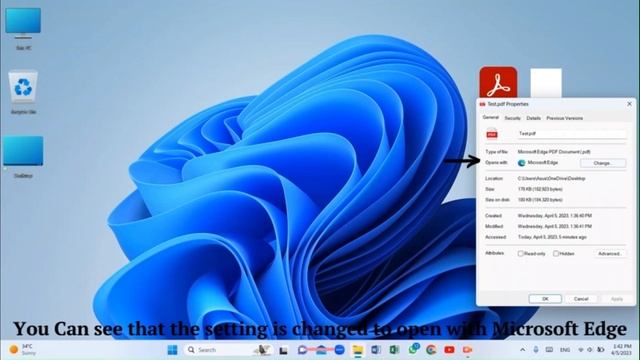Click the Modified date value
Screen dimensions: 640x360
coord(555,226)
